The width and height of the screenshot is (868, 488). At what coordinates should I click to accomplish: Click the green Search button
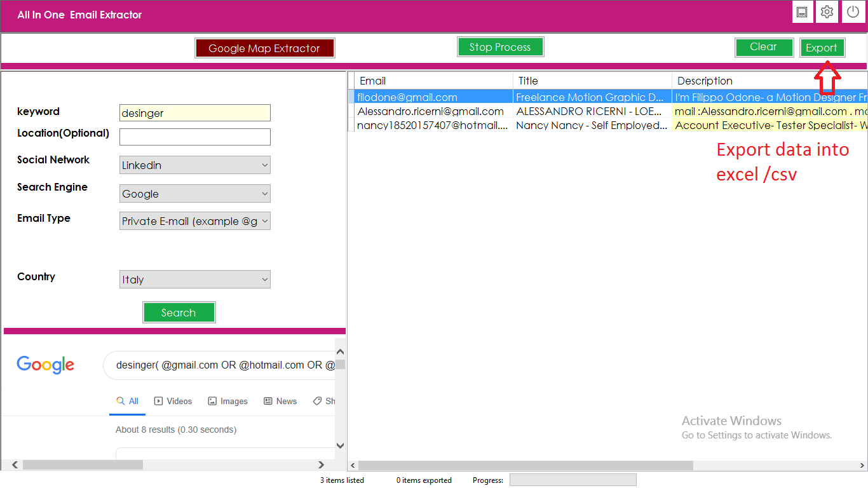tap(179, 313)
